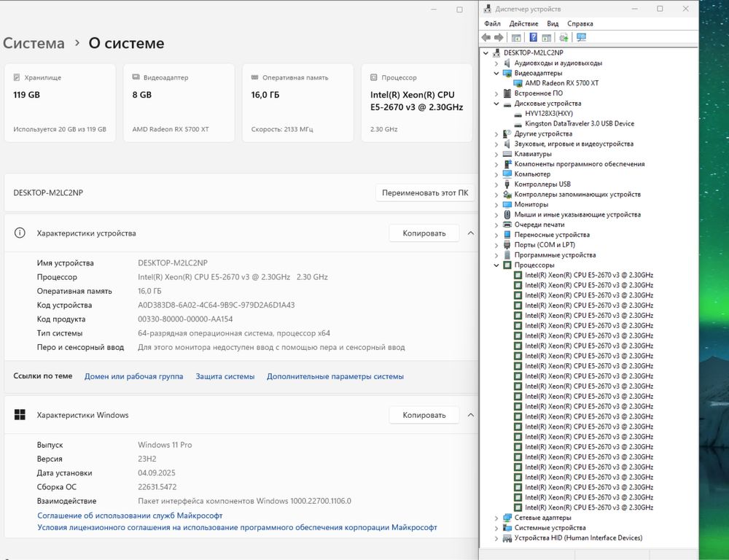Image resolution: width=729 pixels, height=560 pixels.
Task: Copy device specs with Копировать button
Action: [x=424, y=233]
